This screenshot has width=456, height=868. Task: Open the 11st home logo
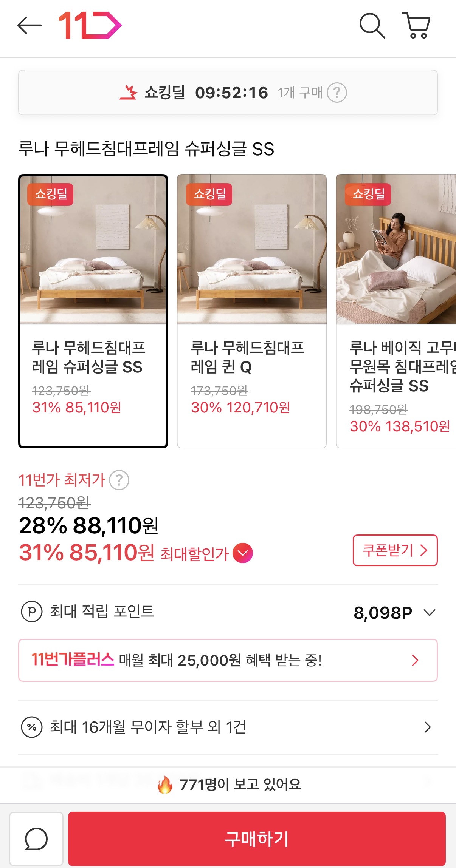click(90, 25)
